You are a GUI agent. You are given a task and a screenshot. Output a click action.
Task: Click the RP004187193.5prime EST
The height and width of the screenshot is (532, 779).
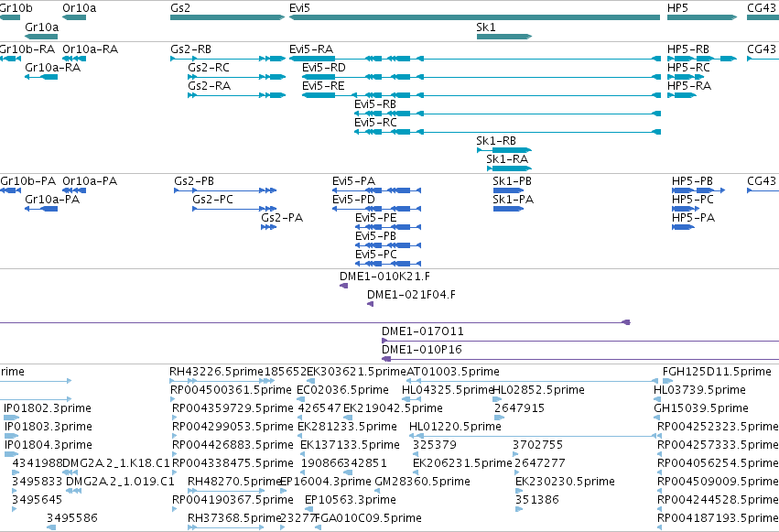point(659,527)
